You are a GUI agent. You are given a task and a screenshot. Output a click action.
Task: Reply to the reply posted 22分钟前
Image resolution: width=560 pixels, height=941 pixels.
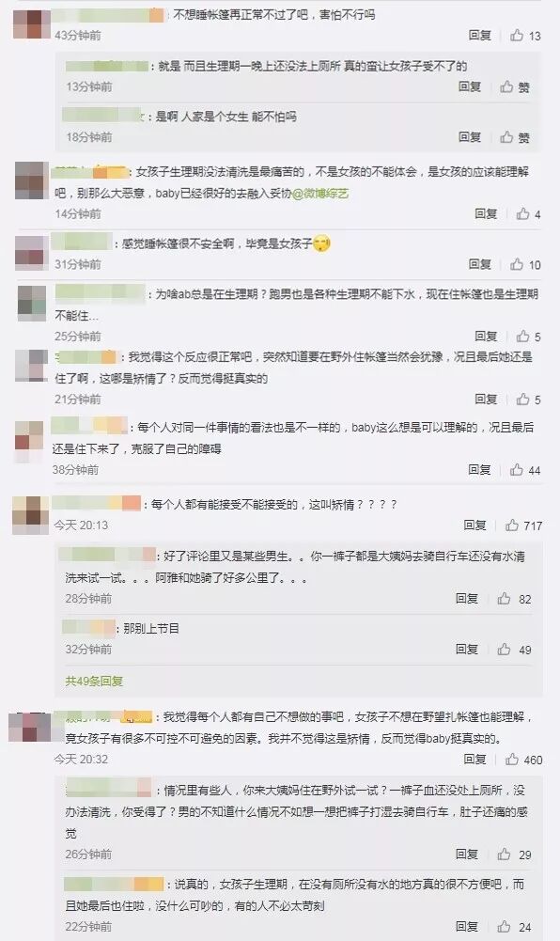pyautogui.click(x=466, y=927)
